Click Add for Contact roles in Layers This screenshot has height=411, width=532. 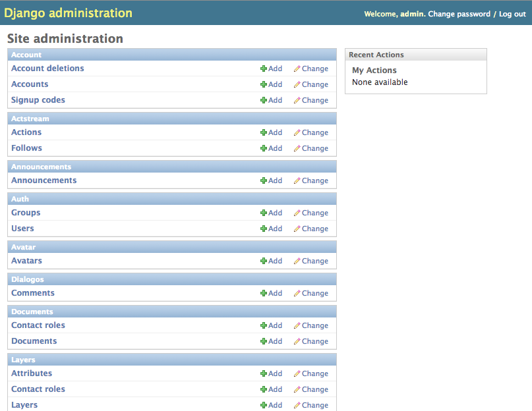pos(272,389)
